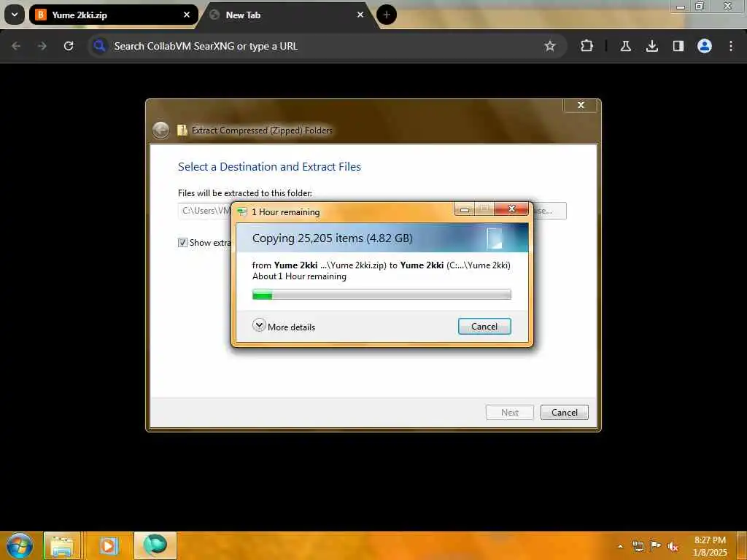Open the extensions puzzle icon

point(587,46)
